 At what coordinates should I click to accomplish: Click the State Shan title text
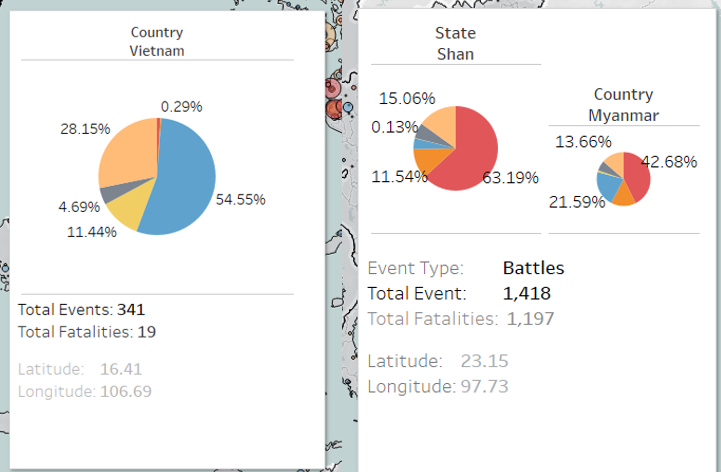455,44
